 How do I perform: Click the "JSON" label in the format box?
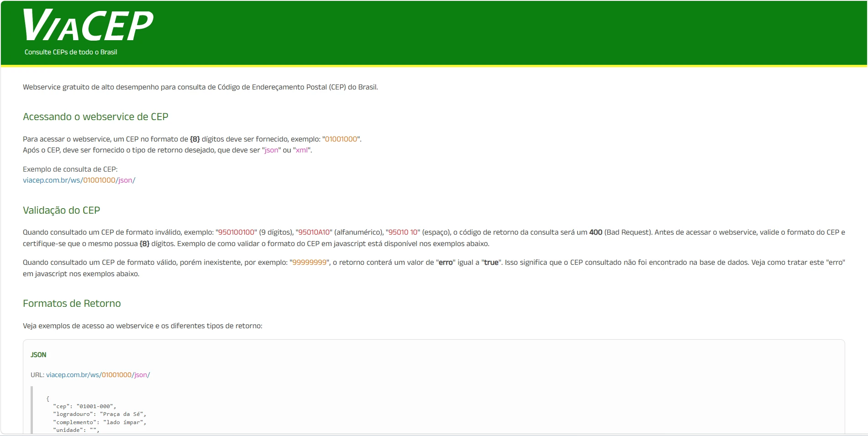[x=38, y=355]
